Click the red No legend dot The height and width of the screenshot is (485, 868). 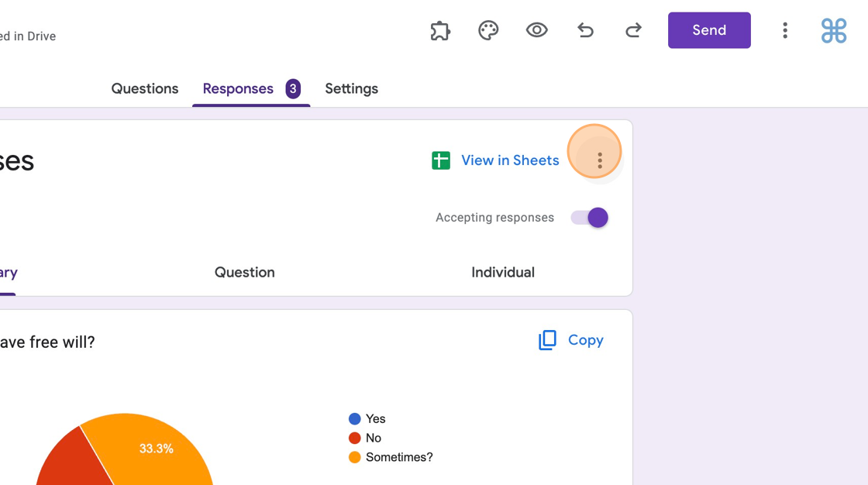[x=355, y=438]
